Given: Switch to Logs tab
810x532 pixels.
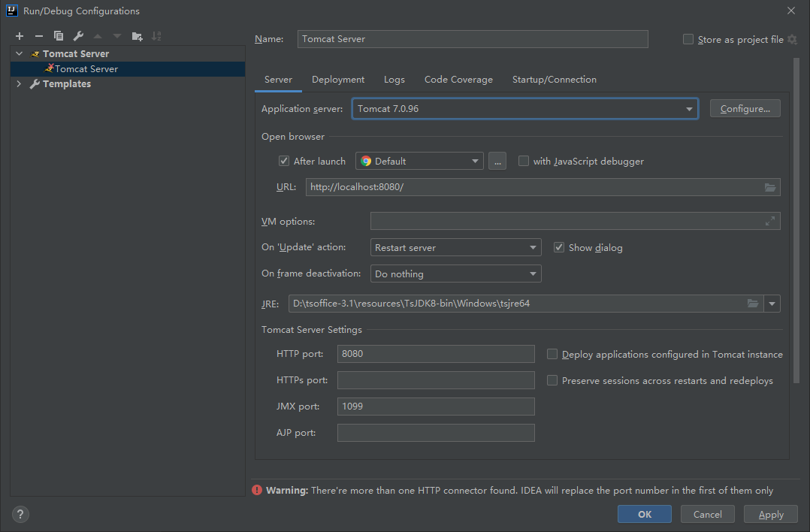Looking at the screenshot, I should pos(394,80).
